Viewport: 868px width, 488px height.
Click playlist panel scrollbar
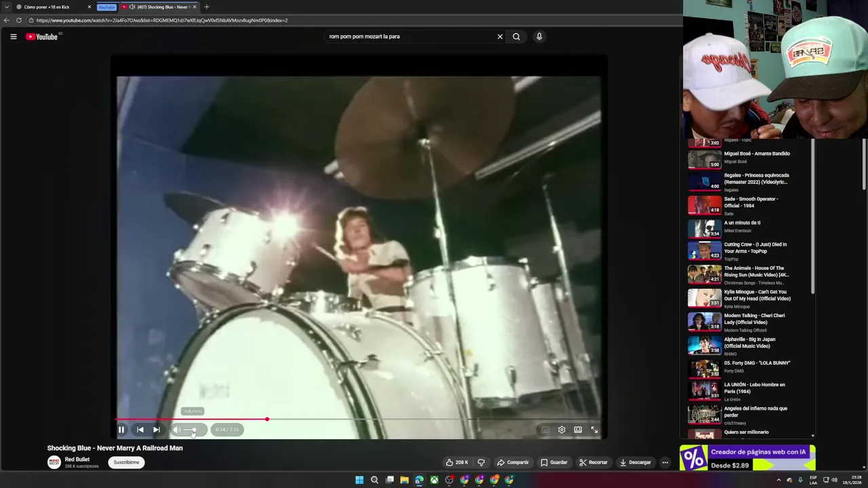tap(813, 217)
